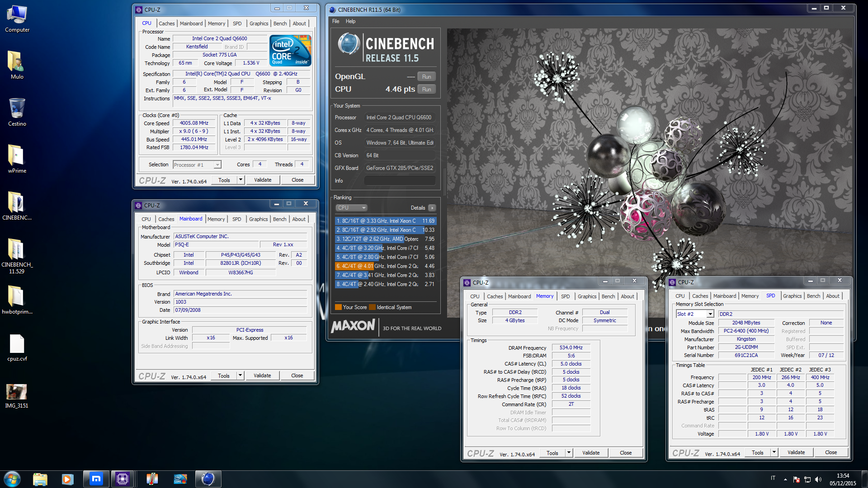This screenshot has width=868, height=488.
Task: Open the Intel Core taskbar icon
Action: (x=180, y=479)
